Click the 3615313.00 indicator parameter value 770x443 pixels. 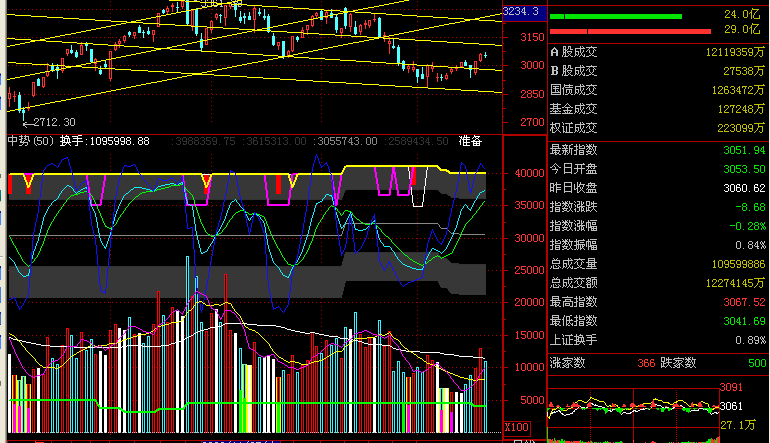(x=276, y=141)
